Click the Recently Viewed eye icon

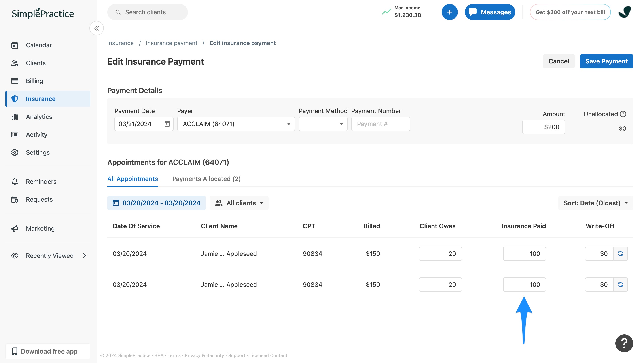click(x=15, y=255)
